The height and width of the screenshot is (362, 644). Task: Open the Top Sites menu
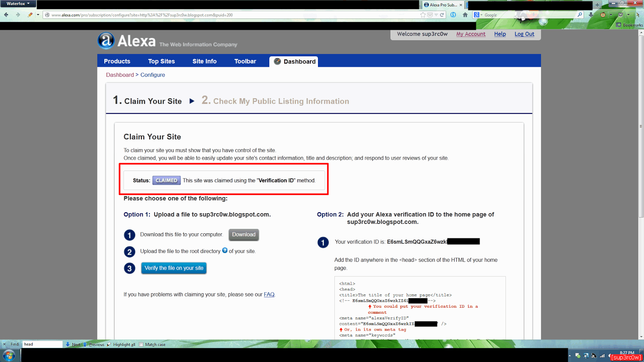point(161,61)
